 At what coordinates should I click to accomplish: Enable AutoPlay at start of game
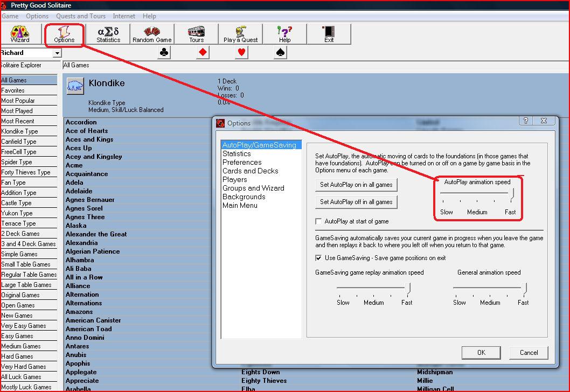point(318,221)
